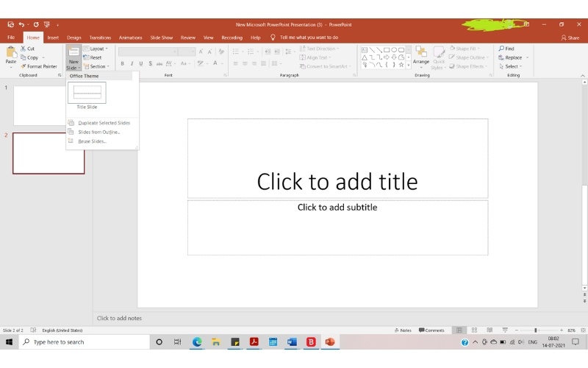
Task: Reset slide placeholders
Action: coord(93,57)
